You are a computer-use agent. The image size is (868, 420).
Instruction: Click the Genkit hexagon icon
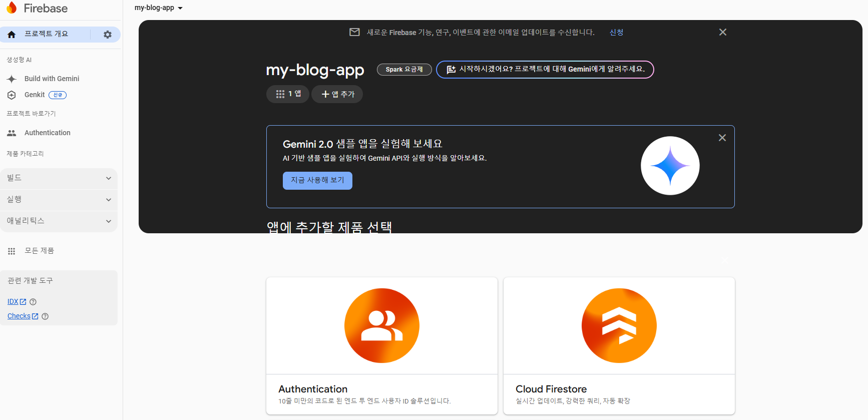point(12,95)
